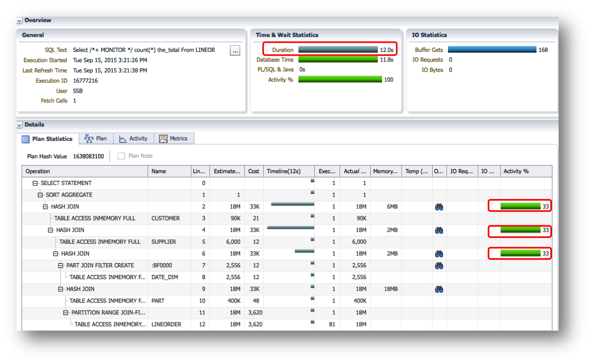Select TABLE ACCESS INMEMORY FULL CUSTOMER row
The image size is (592, 364).
point(287,219)
